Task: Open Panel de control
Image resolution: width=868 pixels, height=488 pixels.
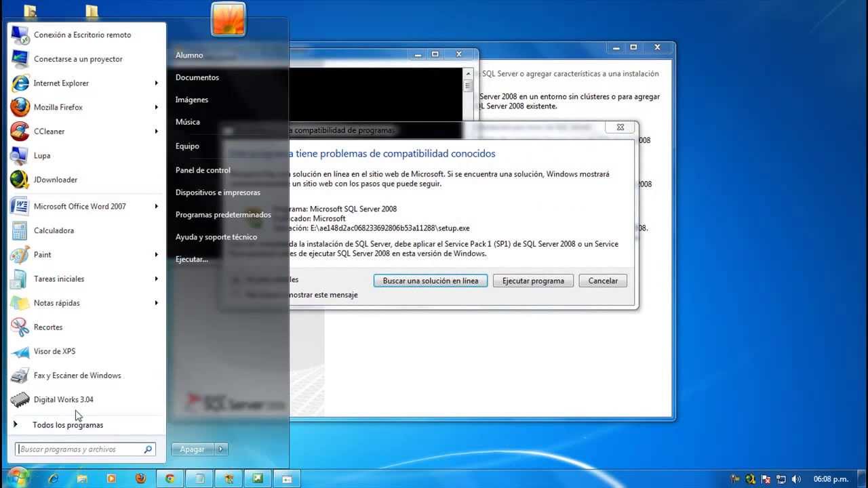Action: click(x=203, y=170)
